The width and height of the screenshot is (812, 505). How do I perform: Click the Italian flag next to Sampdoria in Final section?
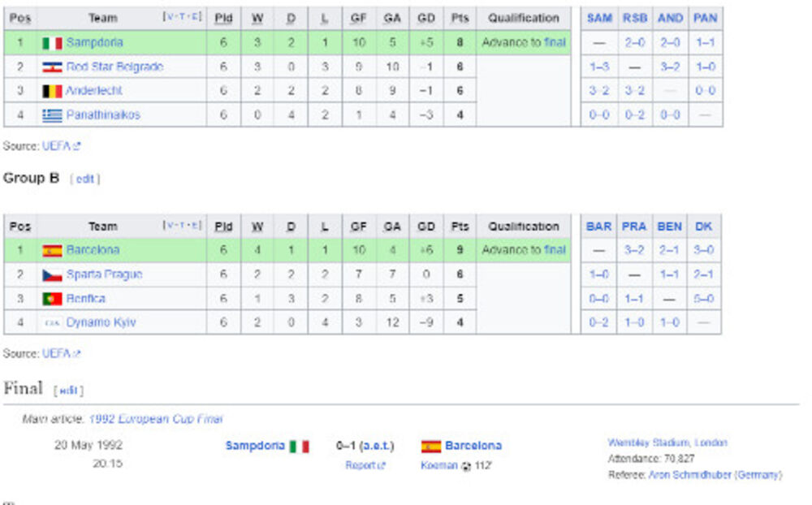coord(298,446)
